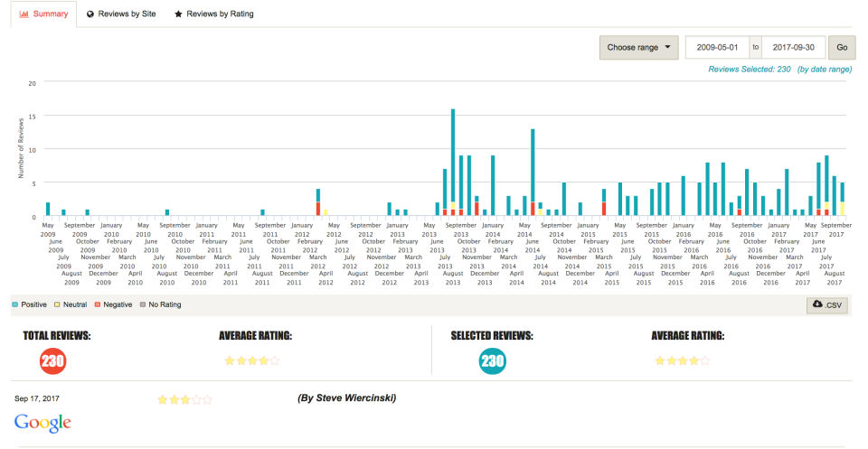This screenshot has width=868, height=449.
Task: Click the TOTAL REVIEWS heading
Action: (57, 336)
